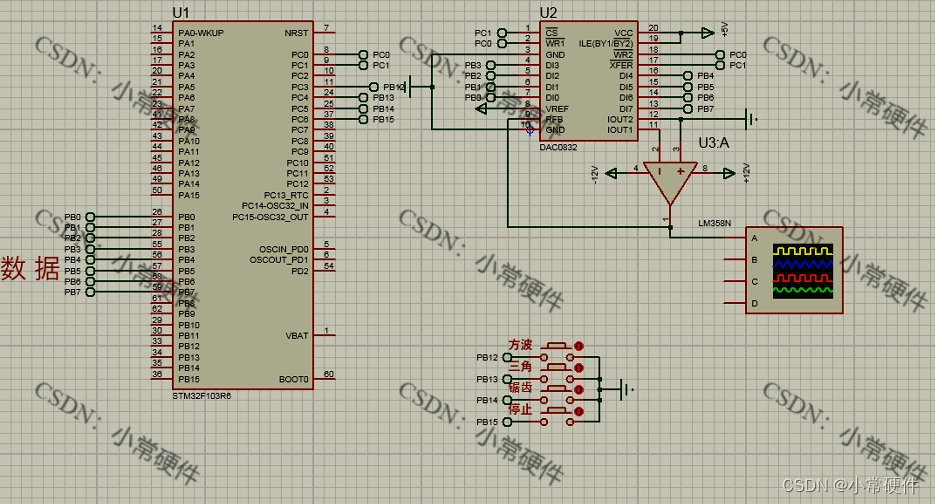The image size is (935, 504).
Task: Click the NRST pin name on U1
Action: 296,33
